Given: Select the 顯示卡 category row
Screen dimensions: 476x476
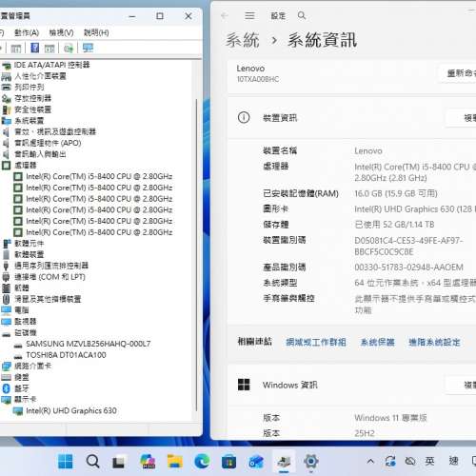Looking at the screenshot, I should (26, 400).
